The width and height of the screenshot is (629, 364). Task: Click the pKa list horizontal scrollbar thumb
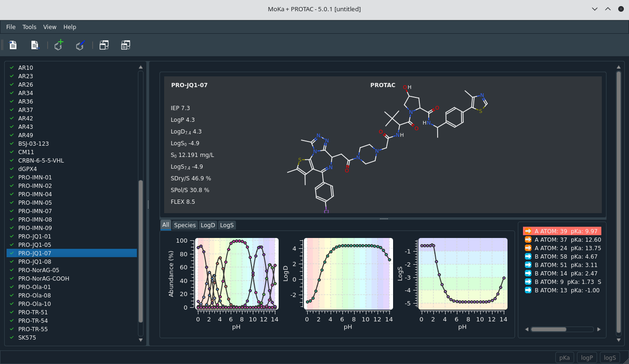click(548, 329)
